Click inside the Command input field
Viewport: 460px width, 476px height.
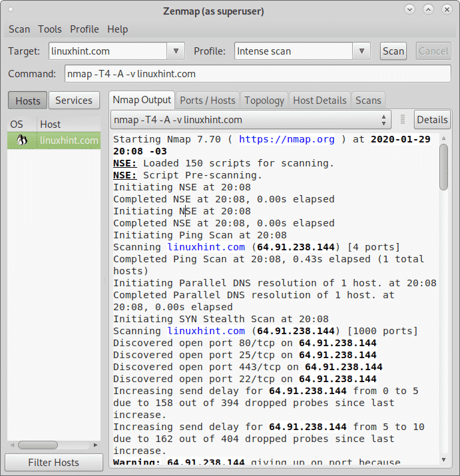(x=257, y=74)
